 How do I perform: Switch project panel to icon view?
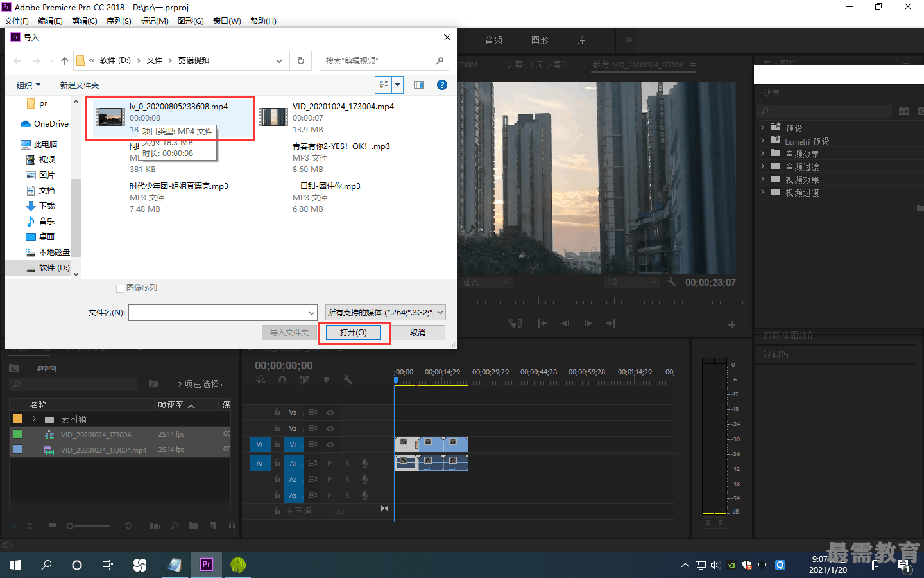53,526
